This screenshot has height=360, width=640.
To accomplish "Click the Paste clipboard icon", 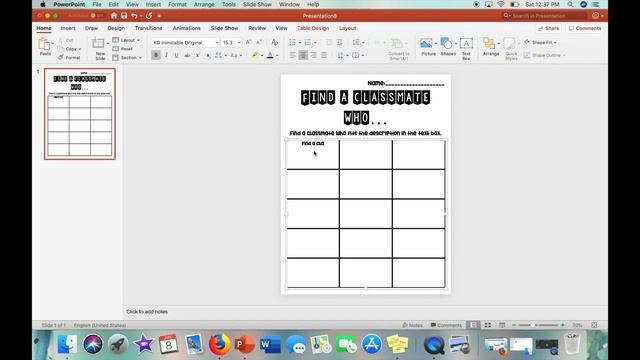I will click(x=44, y=44).
